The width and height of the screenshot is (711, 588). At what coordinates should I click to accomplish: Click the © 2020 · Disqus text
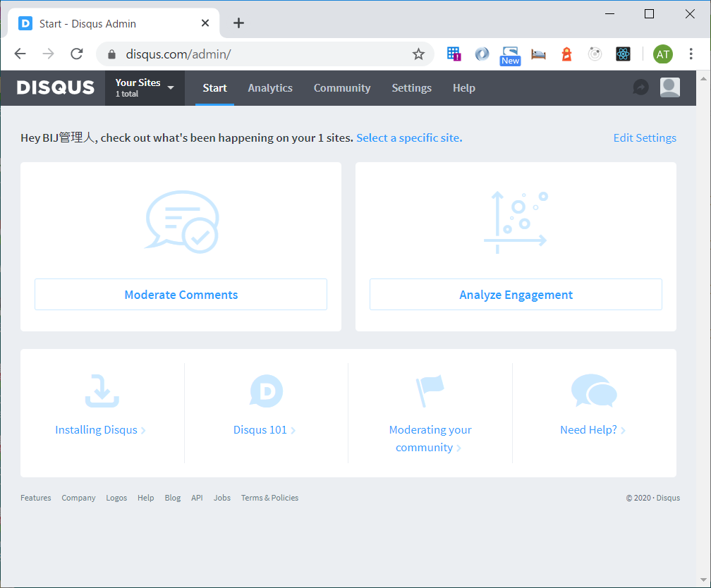tap(653, 498)
